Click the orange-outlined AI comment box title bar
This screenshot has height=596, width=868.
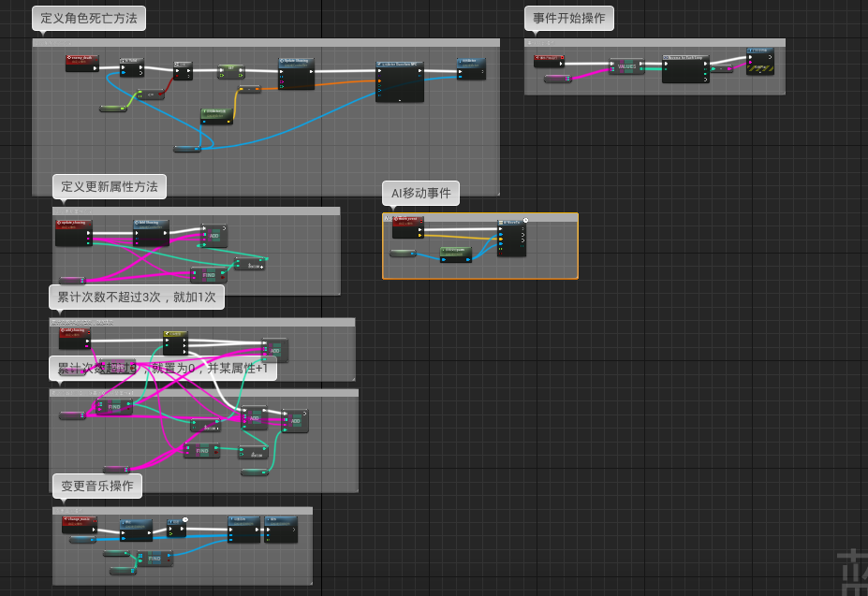tap(480, 217)
